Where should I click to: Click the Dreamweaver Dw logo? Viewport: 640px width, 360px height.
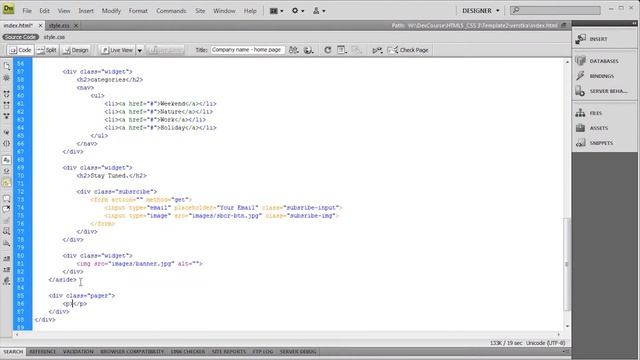pos(9,9)
